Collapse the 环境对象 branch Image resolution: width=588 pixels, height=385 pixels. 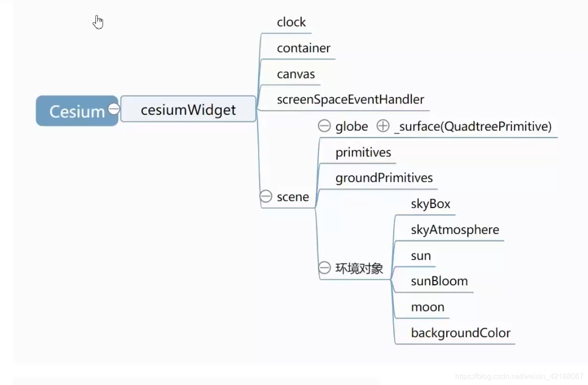click(324, 268)
